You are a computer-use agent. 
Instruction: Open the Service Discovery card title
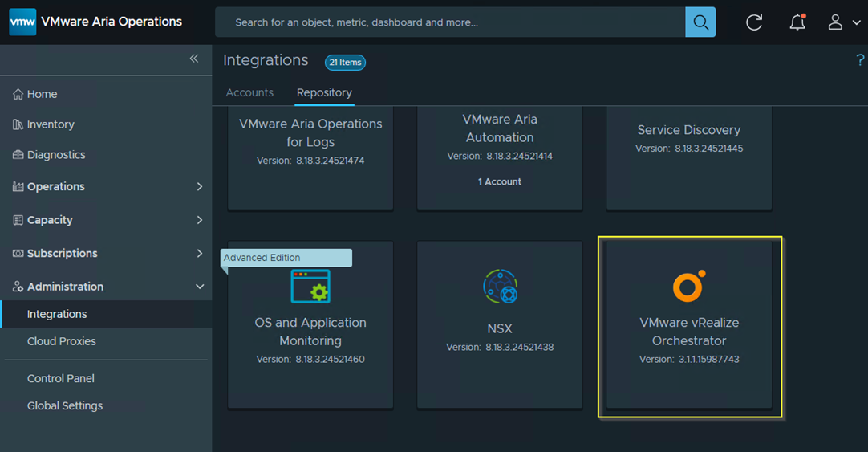[x=689, y=129]
